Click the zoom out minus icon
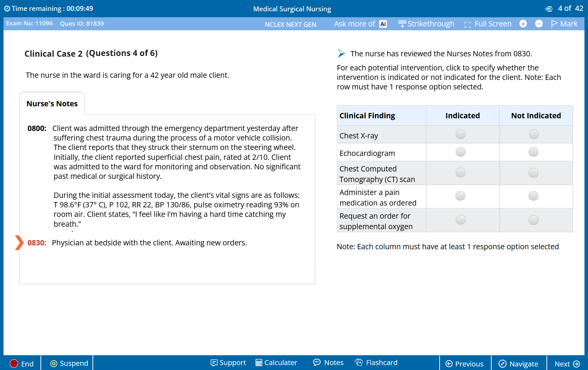588x370 pixels. coord(539,24)
